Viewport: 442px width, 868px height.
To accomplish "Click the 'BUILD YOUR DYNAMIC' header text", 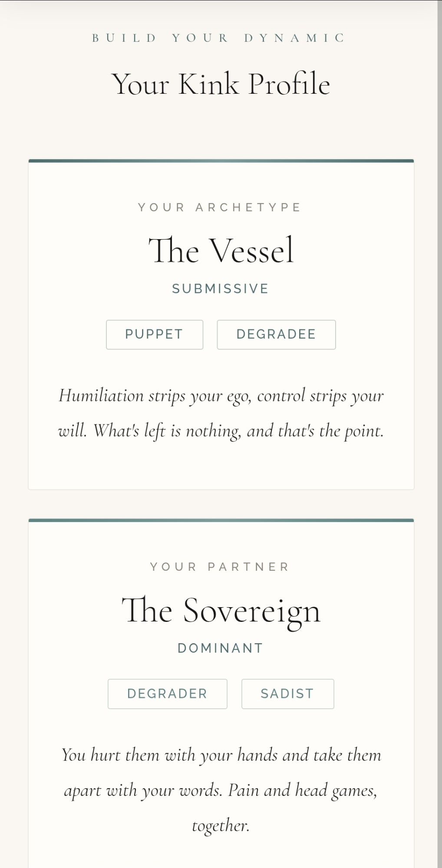I will coord(219,38).
